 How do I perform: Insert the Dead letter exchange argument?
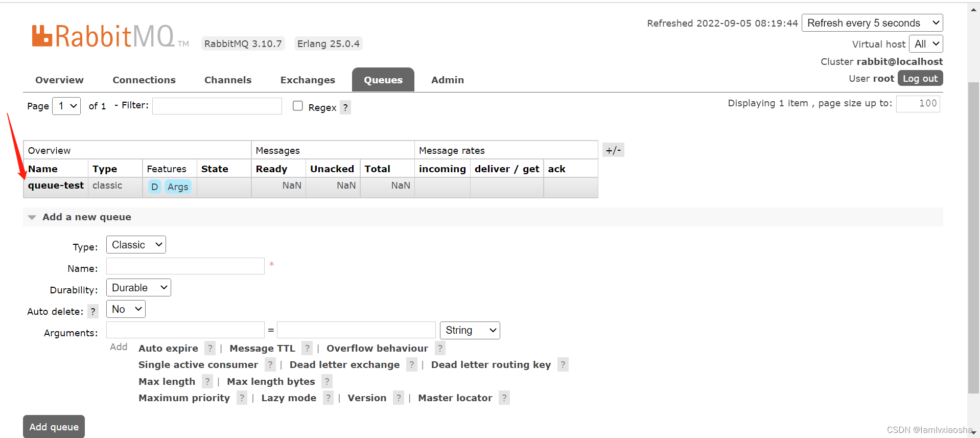tap(344, 365)
